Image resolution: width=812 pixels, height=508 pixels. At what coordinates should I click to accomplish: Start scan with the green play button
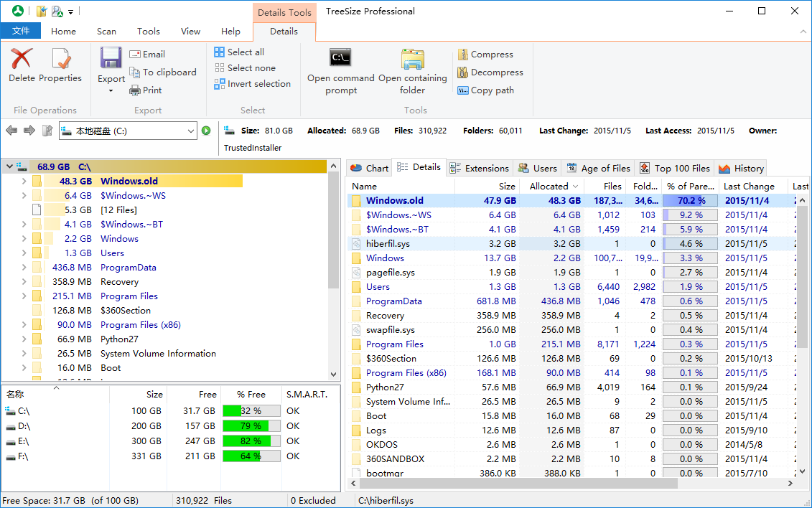coord(206,131)
